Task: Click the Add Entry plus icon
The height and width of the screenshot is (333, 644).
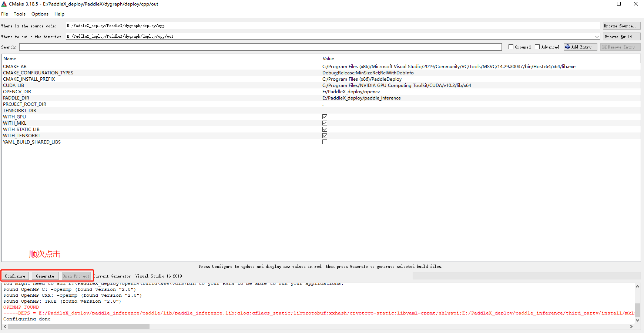Action: pyautogui.click(x=568, y=47)
